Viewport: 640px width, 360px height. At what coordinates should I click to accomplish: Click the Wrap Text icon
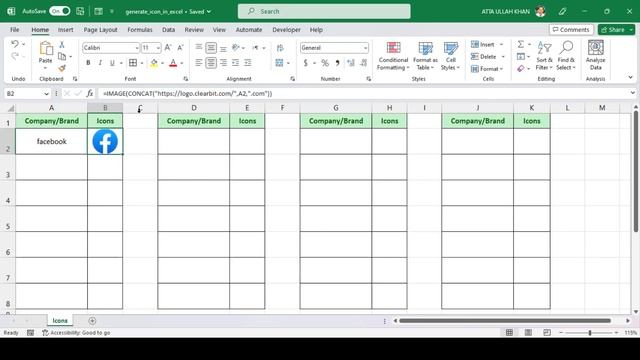280,48
